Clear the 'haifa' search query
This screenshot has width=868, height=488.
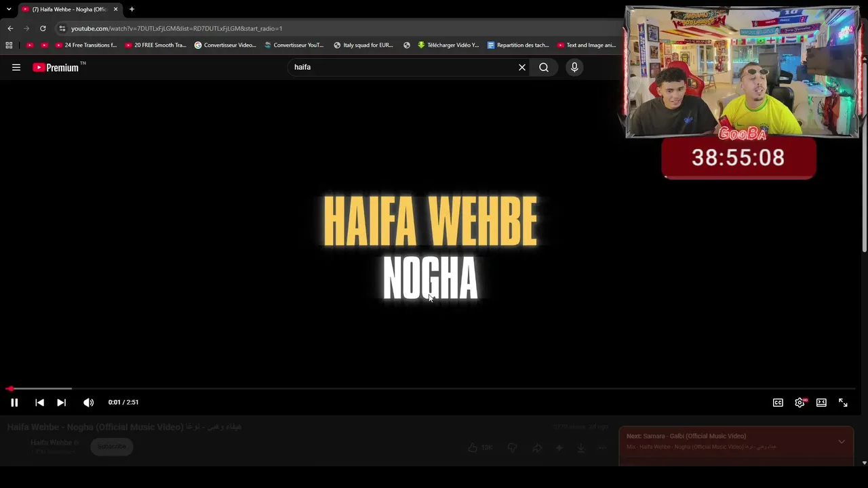click(522, 67)
